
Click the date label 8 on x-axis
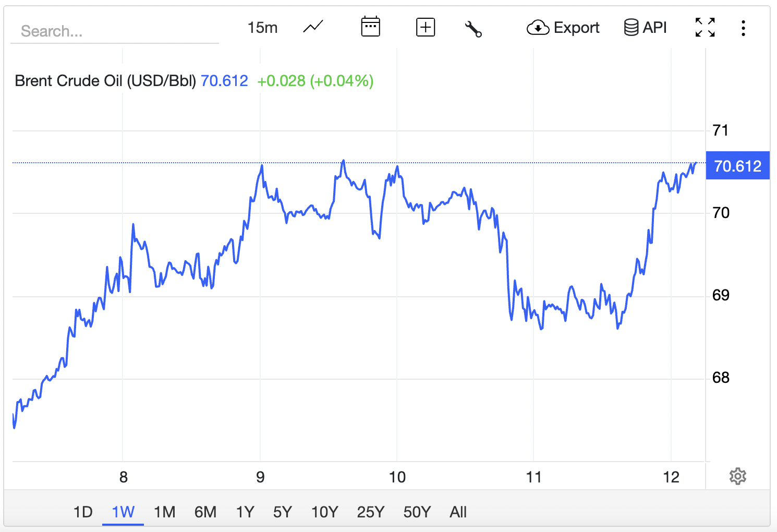point(123,477)
